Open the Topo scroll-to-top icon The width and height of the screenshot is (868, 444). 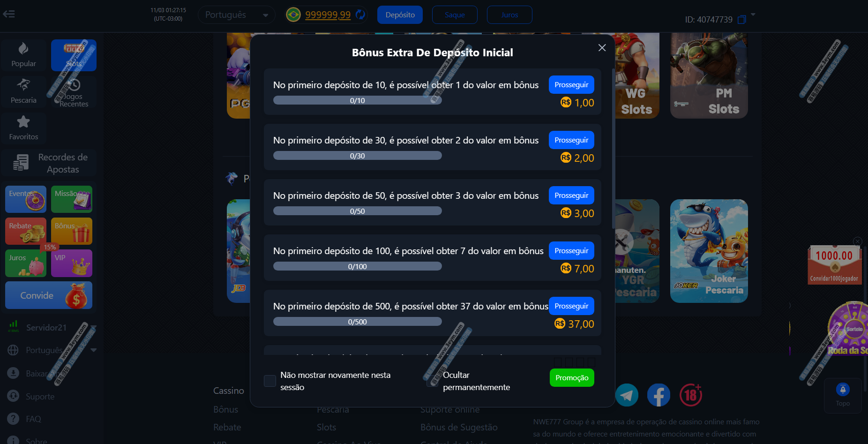(x=843, y=395)
